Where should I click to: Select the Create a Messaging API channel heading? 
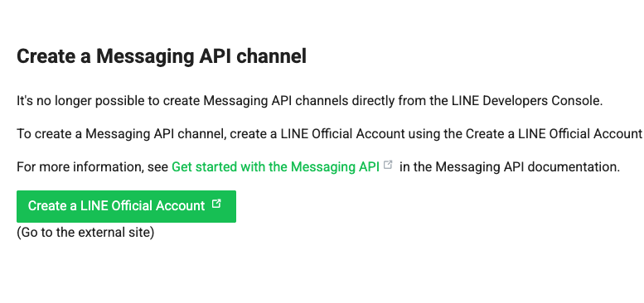162,56
